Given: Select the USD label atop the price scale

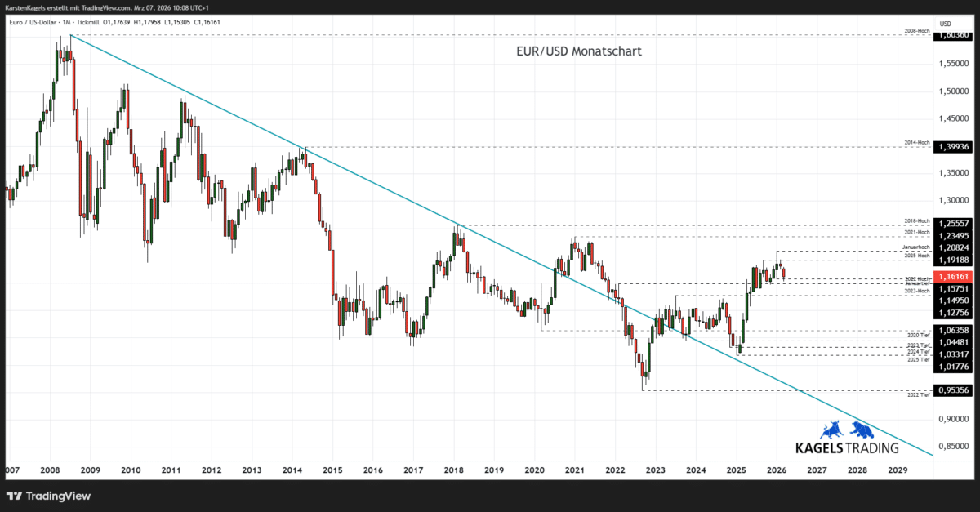Looking at the screenshot, I should pos(945,24).
